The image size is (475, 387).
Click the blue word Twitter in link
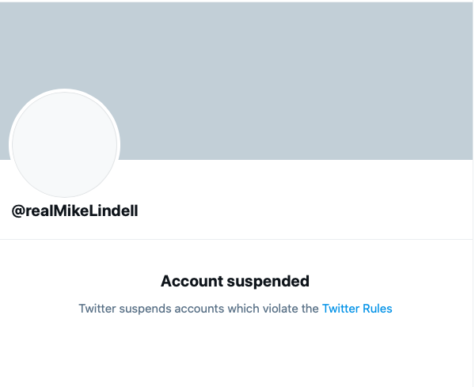point(341,309)
